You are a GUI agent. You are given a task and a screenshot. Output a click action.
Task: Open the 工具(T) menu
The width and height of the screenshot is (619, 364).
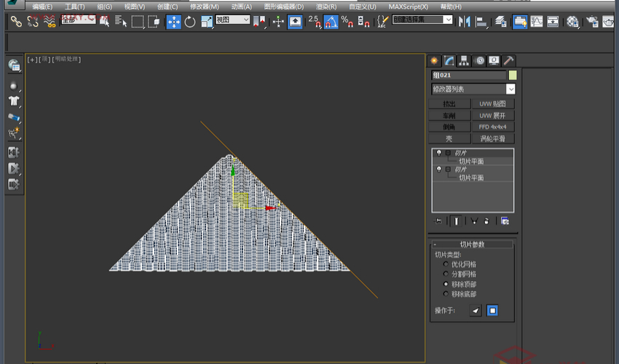[74, 7]
